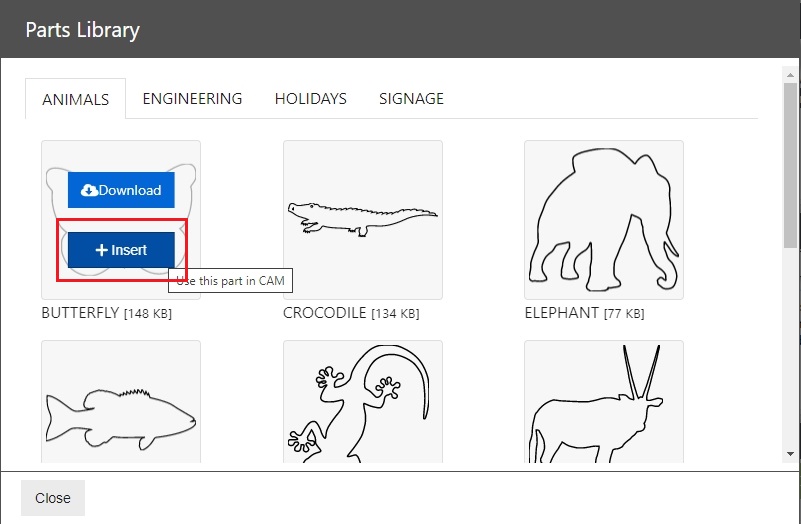Go to the Signage tab
The width and height of the screenshot is (801, 524).
[411, 99]
